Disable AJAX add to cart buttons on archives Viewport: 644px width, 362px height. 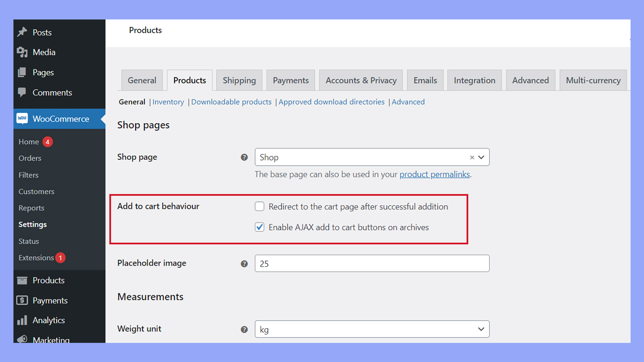pos(259,227)
